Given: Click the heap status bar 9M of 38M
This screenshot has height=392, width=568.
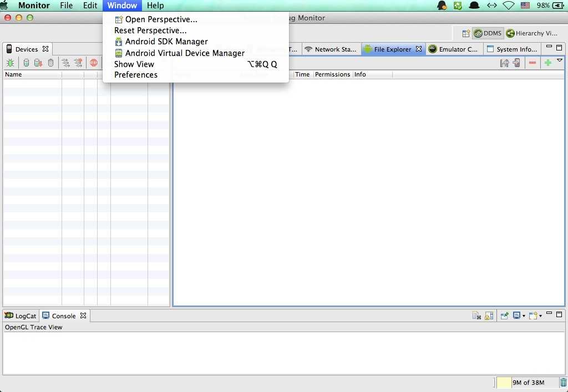Looking at the screenshot, I should click(528, 382).
